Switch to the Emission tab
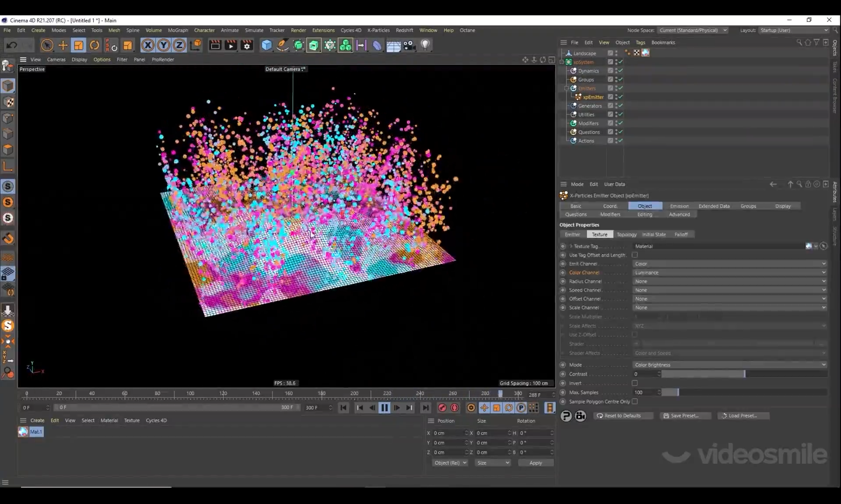Image resolution: width=841 pixels, height=504 pixels. click(x=679, y=206)
